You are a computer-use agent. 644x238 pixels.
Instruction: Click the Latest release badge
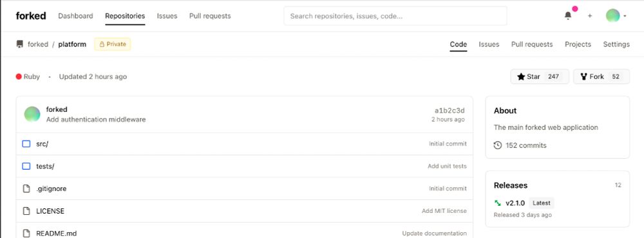pyautogui.click(x=542, y=203)
